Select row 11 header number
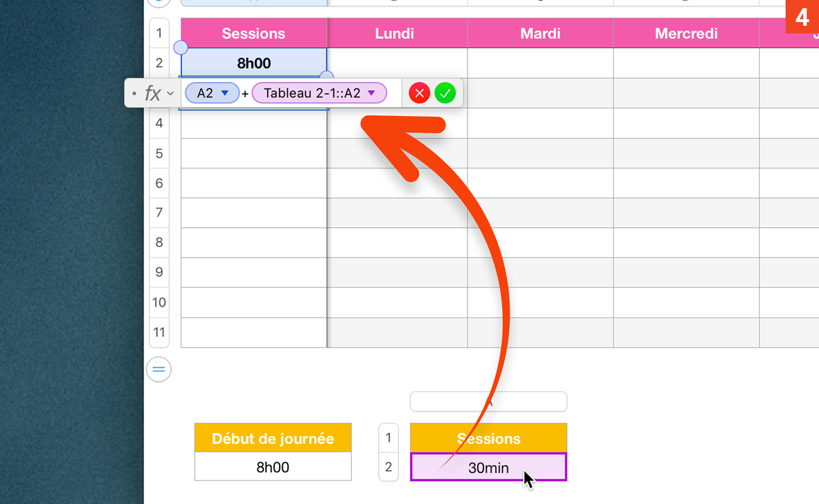The width and height of the screenshot is (819, 504). pos(159,332)
